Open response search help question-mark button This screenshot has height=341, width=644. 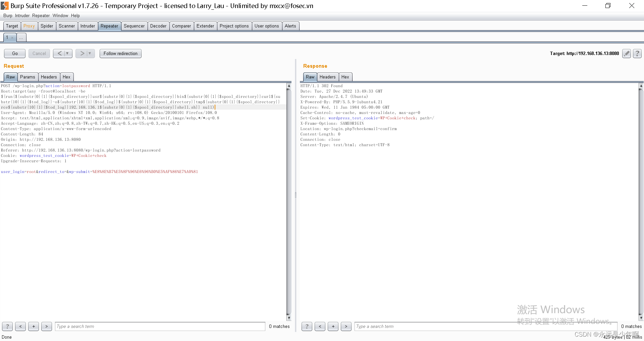(307, 326)
